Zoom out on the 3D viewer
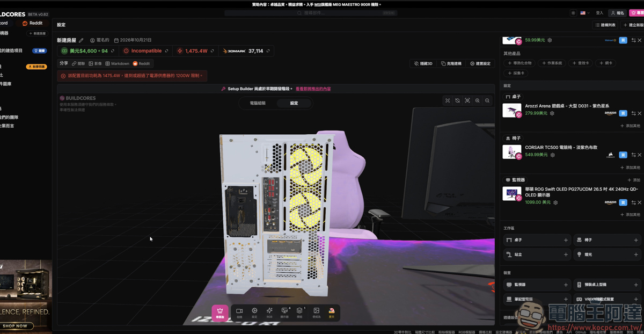644x334 pixels. pyautogui.click(x=487, y=100)
